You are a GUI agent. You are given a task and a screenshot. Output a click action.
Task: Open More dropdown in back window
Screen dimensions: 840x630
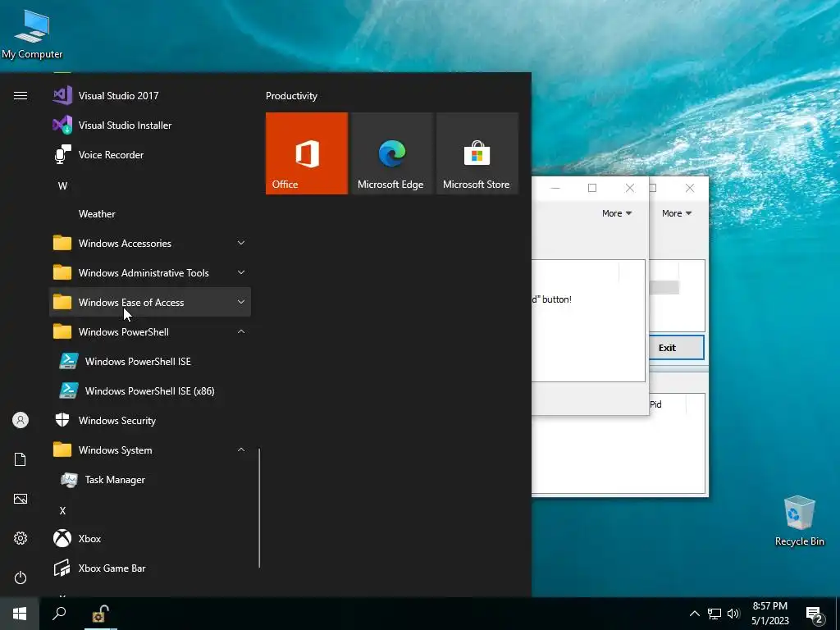pos(677,213)
